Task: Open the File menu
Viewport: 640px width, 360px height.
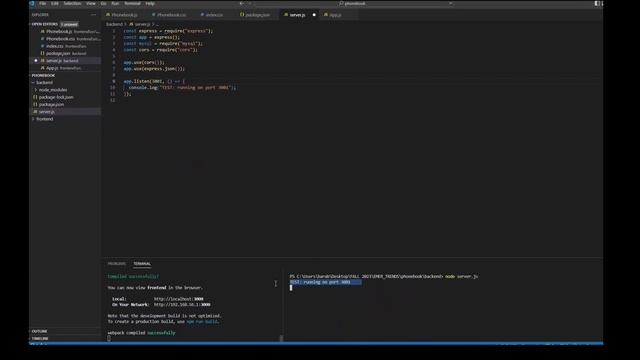Action: coord(42,3)
